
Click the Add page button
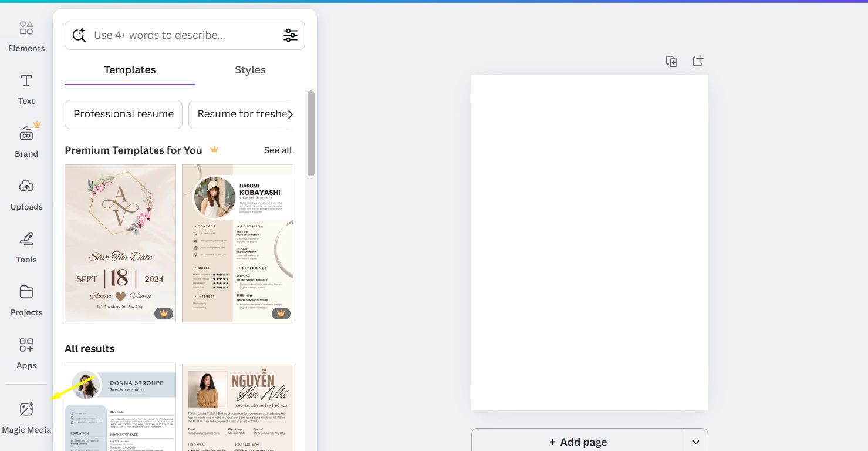(x=577, y=442)
